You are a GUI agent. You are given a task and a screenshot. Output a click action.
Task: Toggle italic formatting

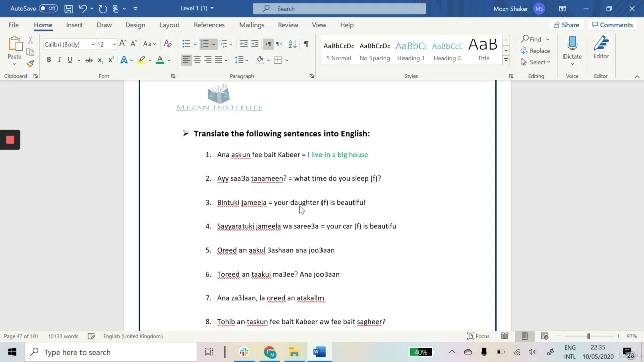[x=59, y=60]
